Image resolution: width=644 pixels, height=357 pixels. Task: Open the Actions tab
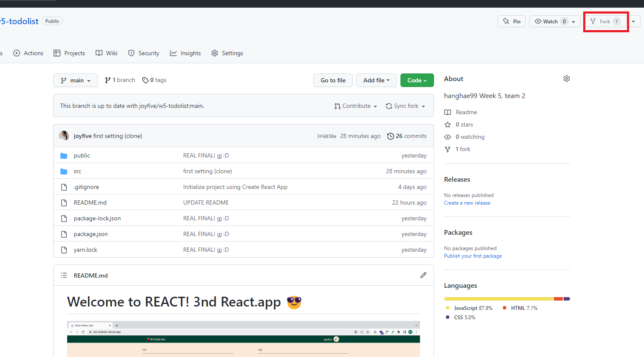point(28,53)
